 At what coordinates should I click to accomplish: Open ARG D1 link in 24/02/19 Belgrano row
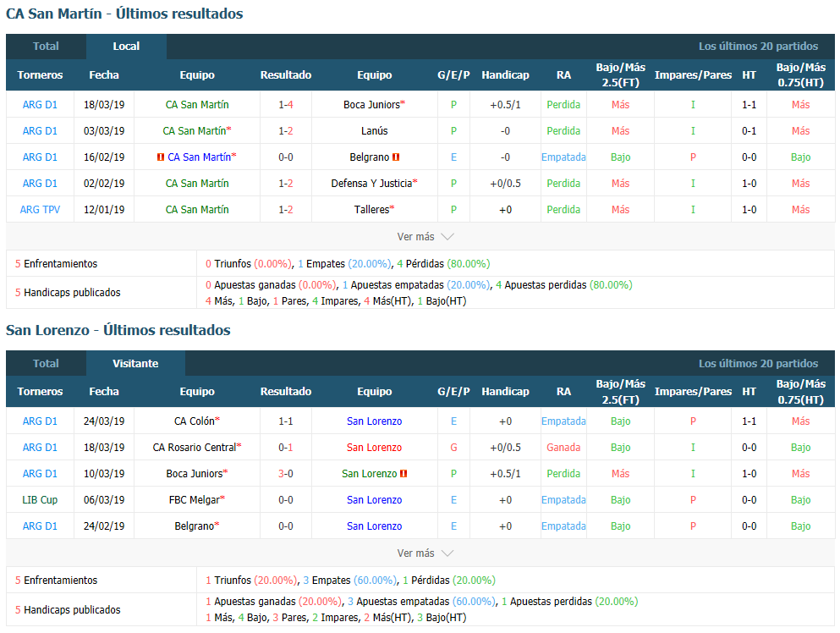click(40, 526)
